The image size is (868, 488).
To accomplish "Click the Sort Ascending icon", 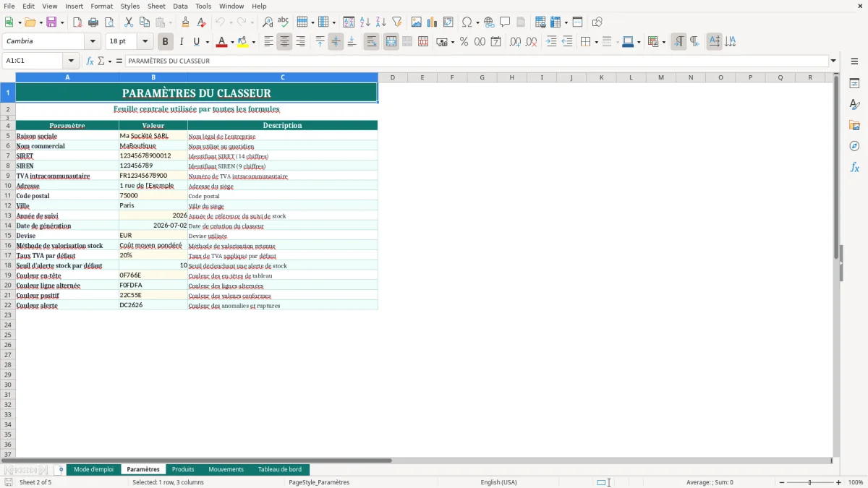I will coord(365,22).
